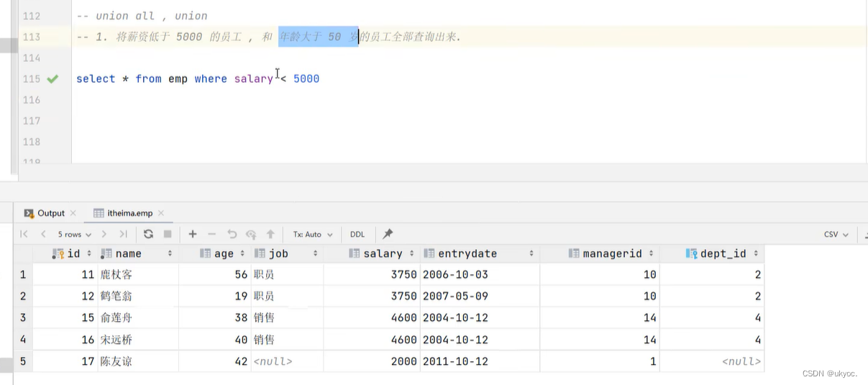This screenshot has height=385, width=868.
Task: Delete row with the minus icon
Action: coord(211,234)
